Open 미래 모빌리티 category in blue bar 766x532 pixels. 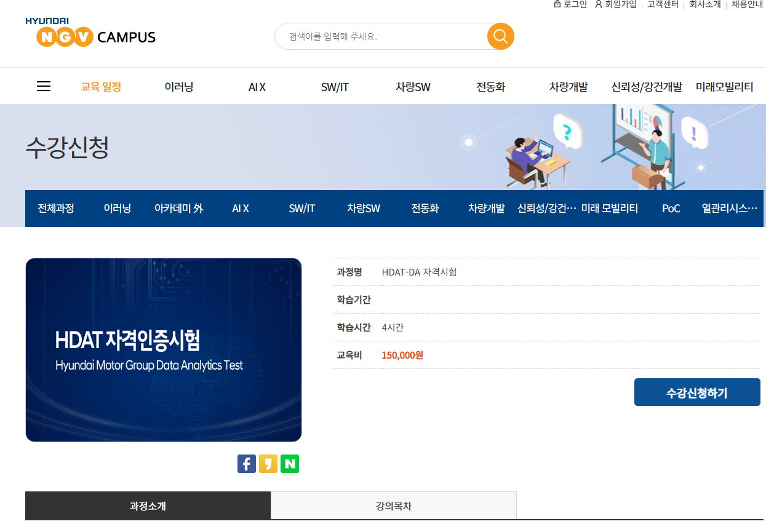[610, 208]
